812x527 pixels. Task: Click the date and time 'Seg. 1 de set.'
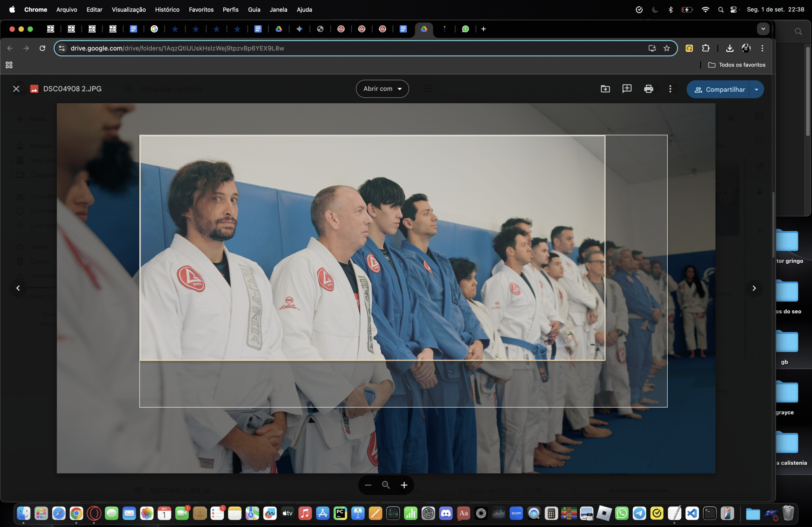tap(775, 10)
